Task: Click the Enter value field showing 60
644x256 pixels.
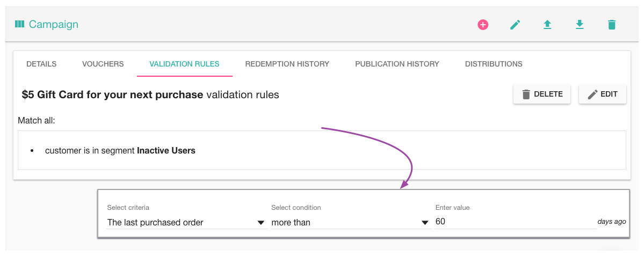Action: [x=515, y=222]
